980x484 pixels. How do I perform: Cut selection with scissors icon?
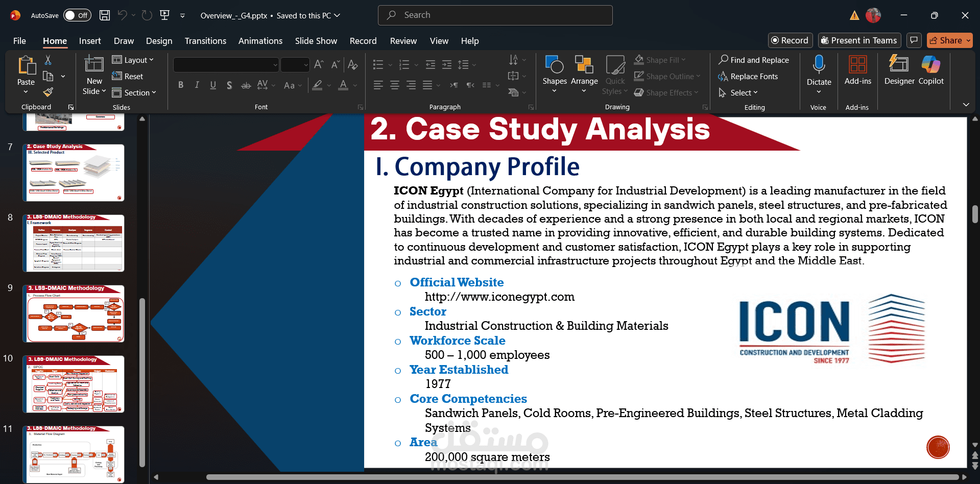click(x=48, y=60)
